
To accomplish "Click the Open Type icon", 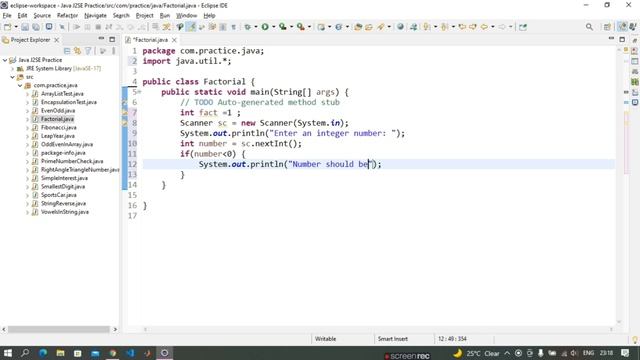I will pyautogui.click(x=358, y=27).
